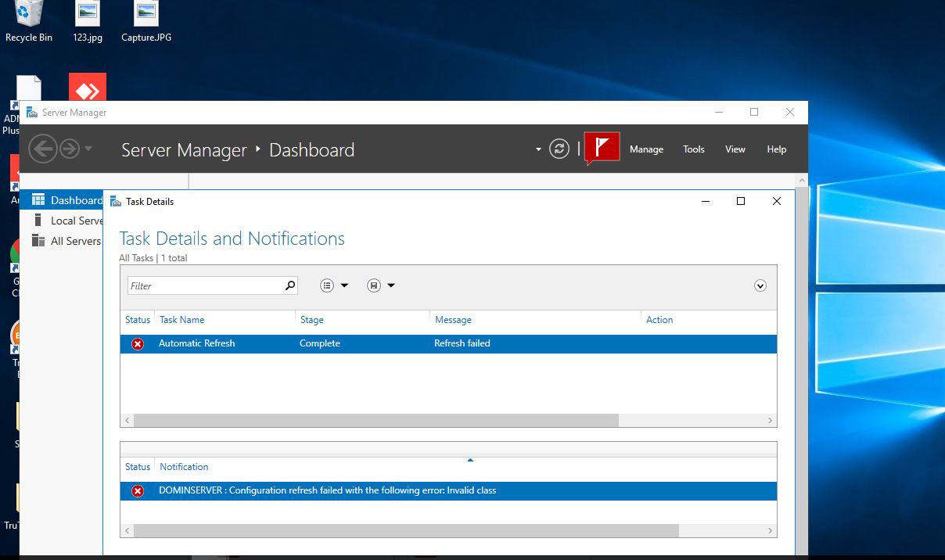Open the View menu
The height and width of the screenshot is (560, 945).
[x=735, y=149]
